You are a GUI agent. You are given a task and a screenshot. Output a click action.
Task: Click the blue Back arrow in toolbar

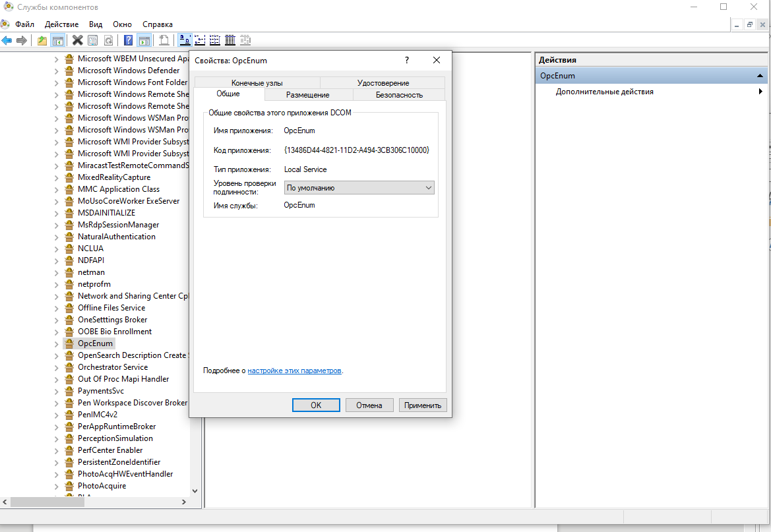coord(7,40)
